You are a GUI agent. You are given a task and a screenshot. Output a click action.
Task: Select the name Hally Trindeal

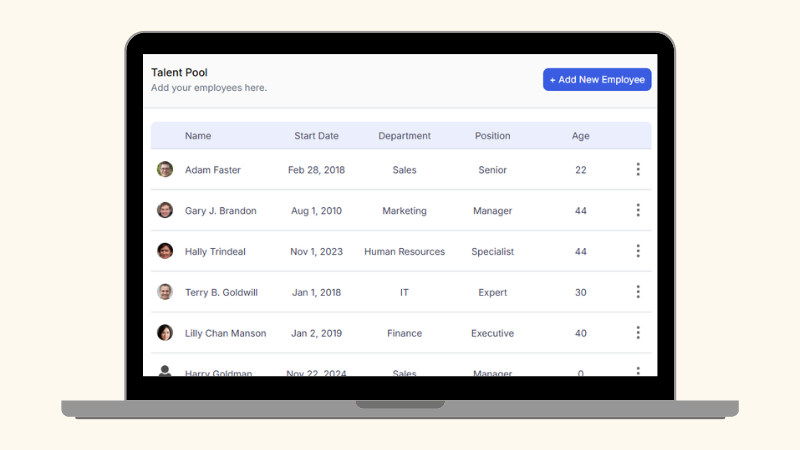215,252
